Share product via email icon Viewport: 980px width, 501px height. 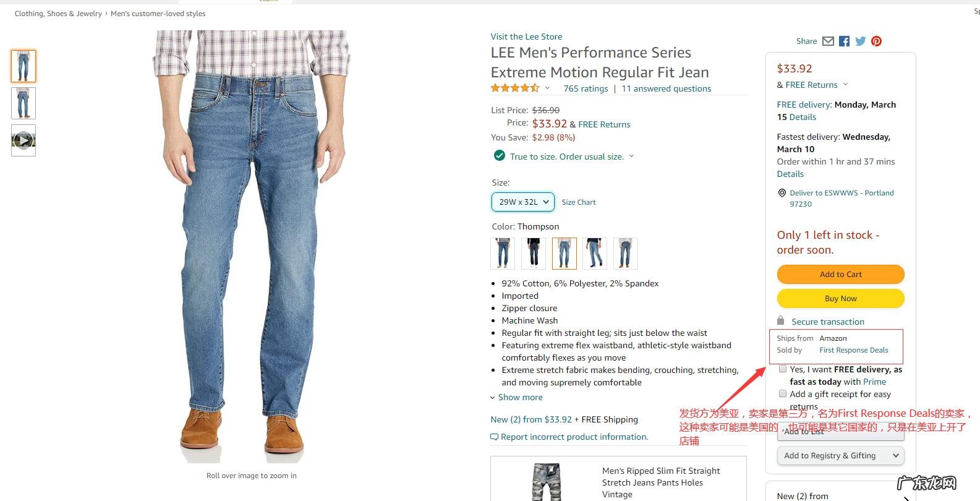tap(828, 41)
